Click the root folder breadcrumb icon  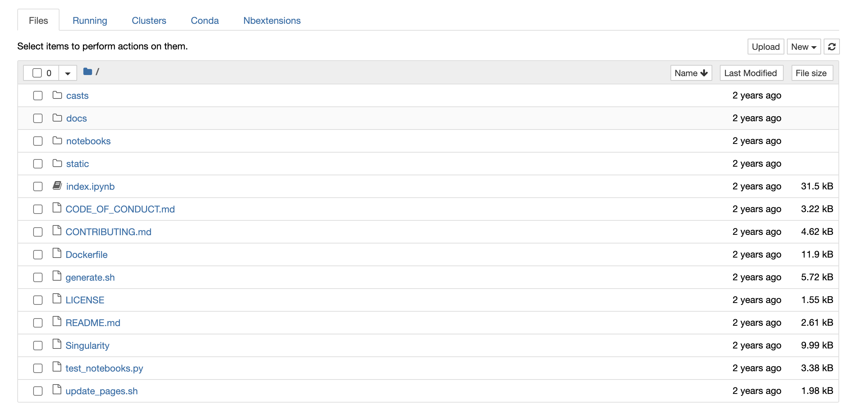coord(88,72)
